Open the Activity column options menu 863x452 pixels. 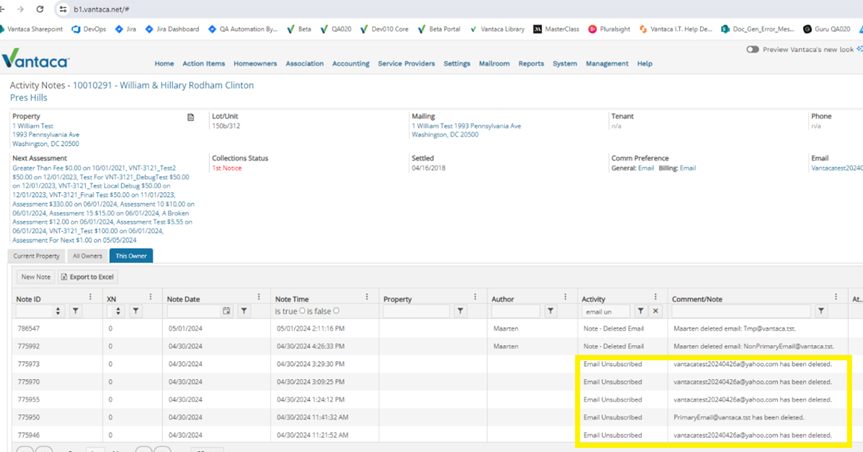[x=656, y=297]
